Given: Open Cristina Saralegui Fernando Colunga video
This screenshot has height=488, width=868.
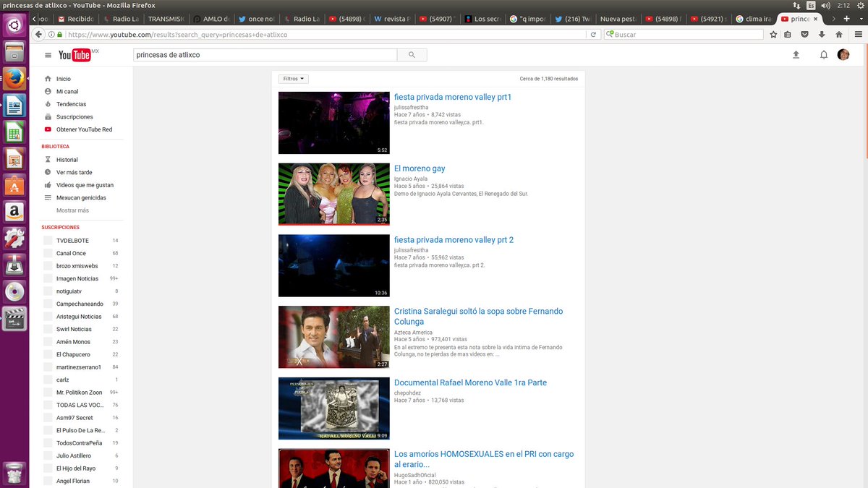Looking at the screenshot, I should (x=478, y=317).
